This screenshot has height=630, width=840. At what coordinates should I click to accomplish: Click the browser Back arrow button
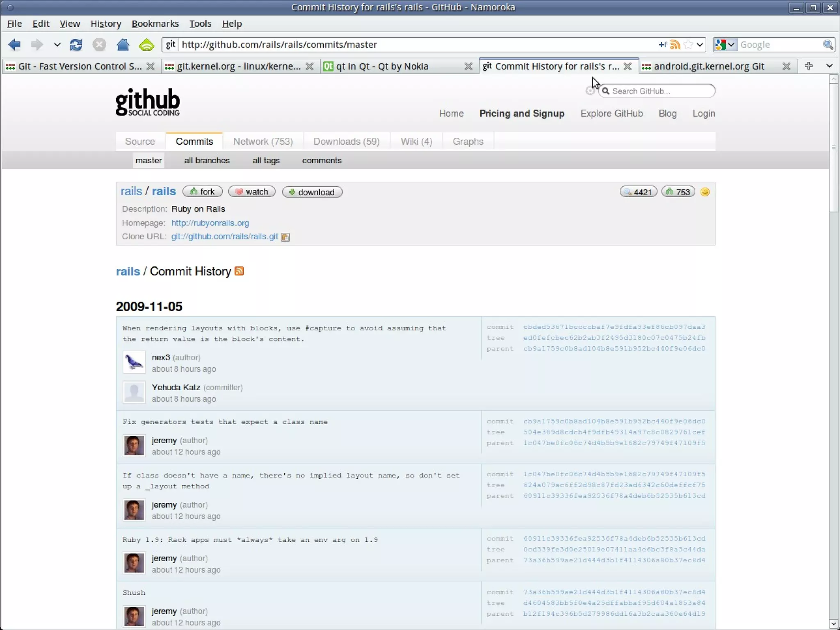[x=14, y=45]
